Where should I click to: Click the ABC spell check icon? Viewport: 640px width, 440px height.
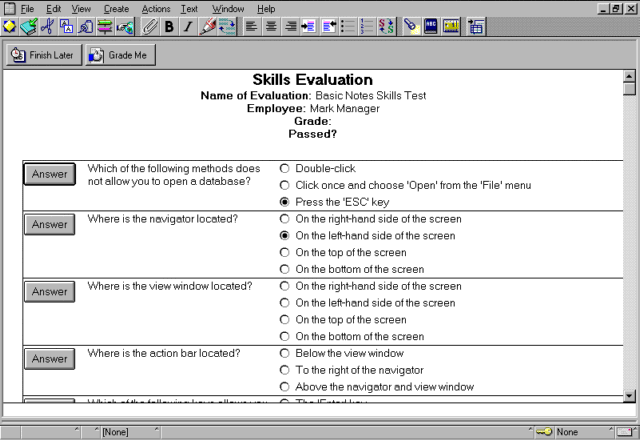pos(431,27)
